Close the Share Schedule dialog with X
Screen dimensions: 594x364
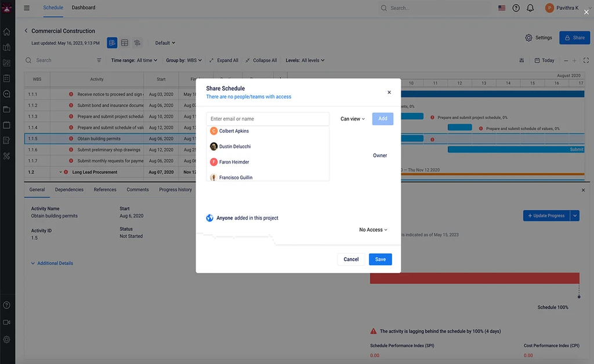(389, 92)
